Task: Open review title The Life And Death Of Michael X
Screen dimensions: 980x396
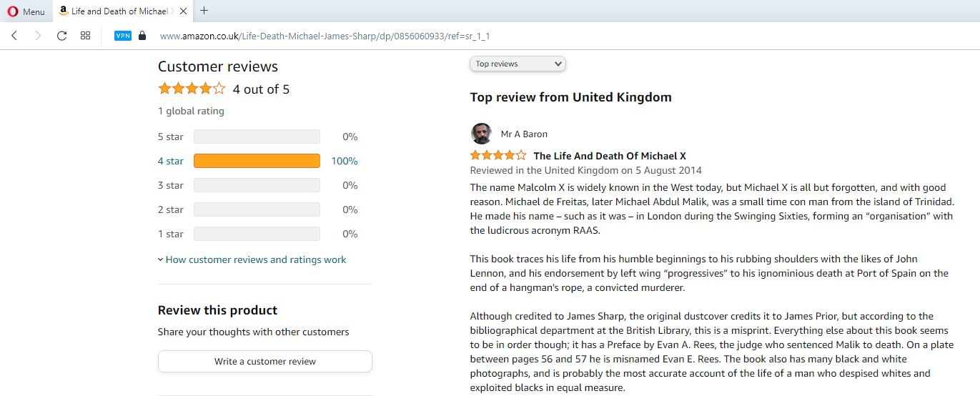Action: (610, 156)
